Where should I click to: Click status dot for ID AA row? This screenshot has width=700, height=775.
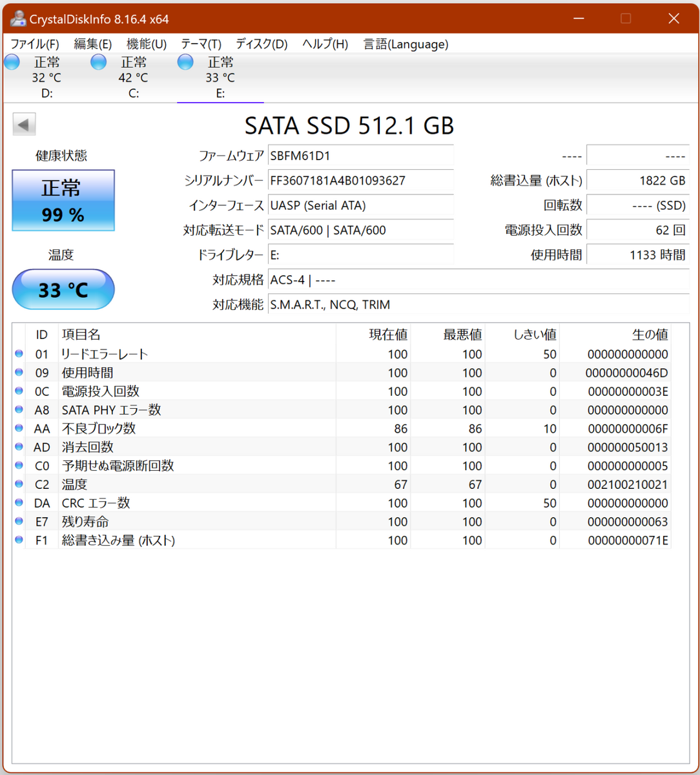19,428
